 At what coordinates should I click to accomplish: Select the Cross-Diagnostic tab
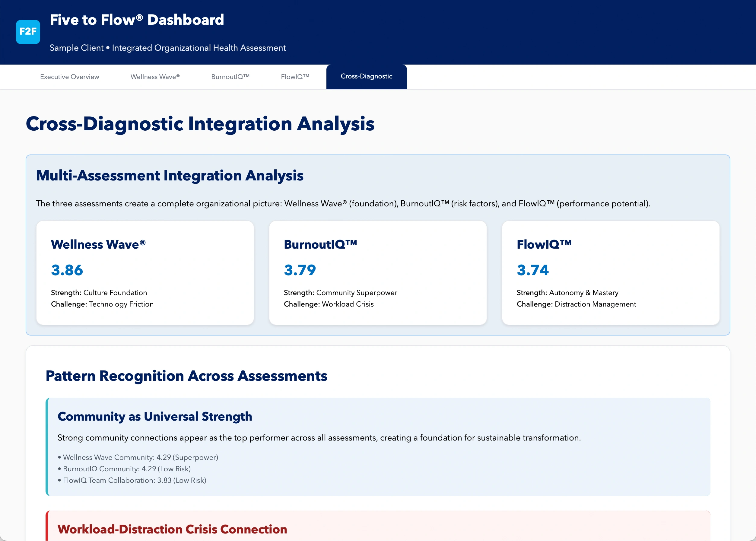point(366,77)
